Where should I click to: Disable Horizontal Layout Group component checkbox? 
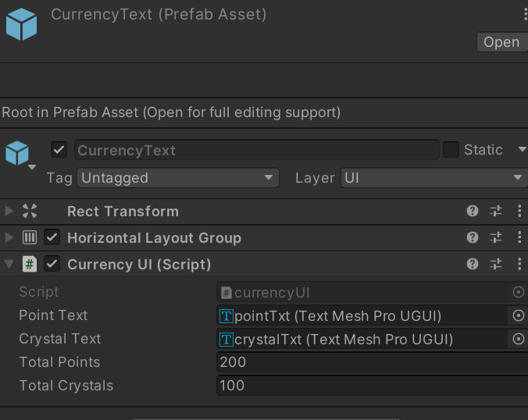[52, 237]
